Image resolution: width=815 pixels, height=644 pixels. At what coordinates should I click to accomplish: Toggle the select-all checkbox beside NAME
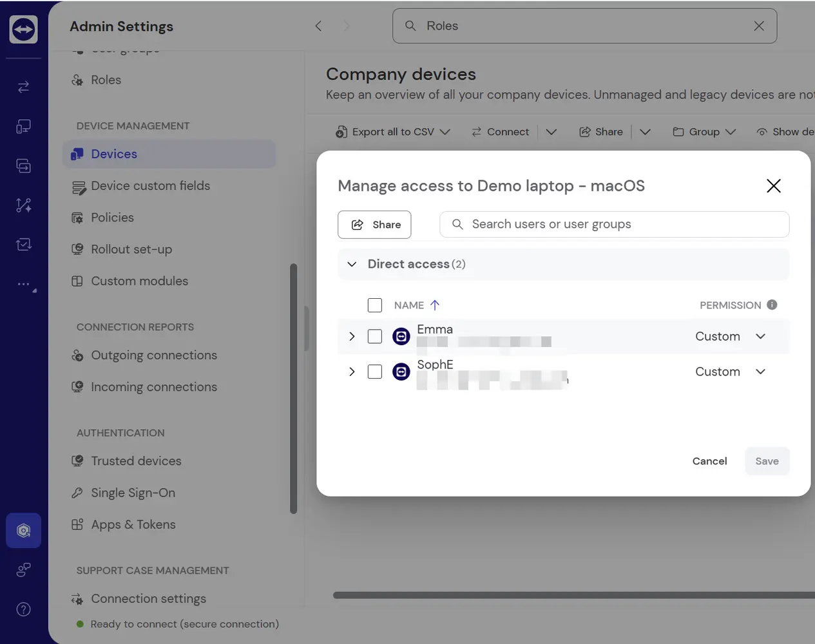point(375,305)
